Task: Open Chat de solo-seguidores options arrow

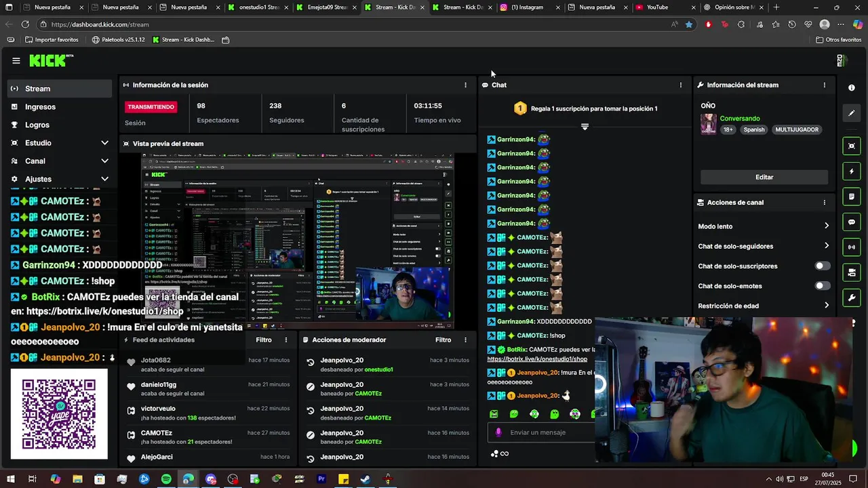Action: point(826,246)
